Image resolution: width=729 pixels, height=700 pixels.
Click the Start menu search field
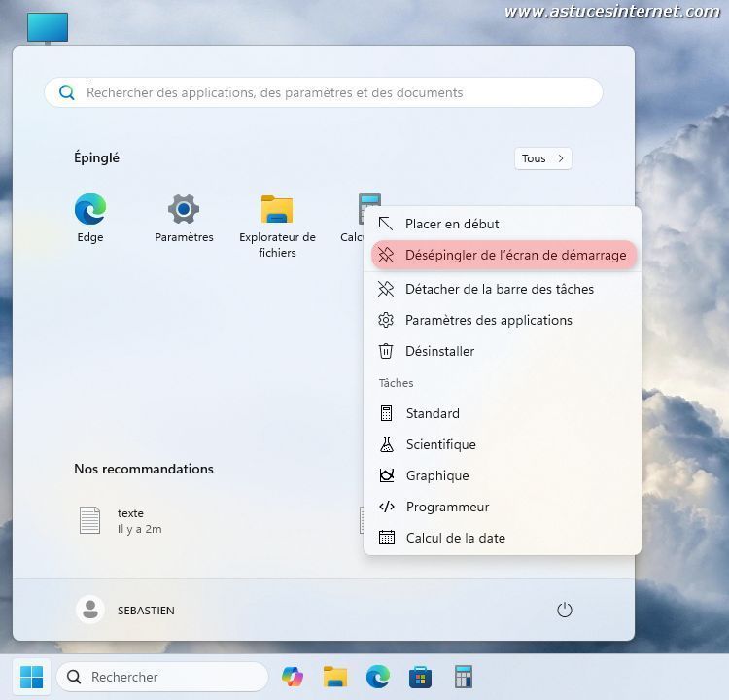(x=330, y=93)
